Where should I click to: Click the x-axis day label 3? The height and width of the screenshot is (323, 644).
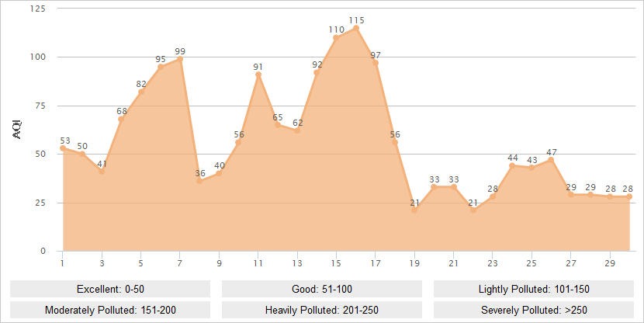tap(102, 263)
